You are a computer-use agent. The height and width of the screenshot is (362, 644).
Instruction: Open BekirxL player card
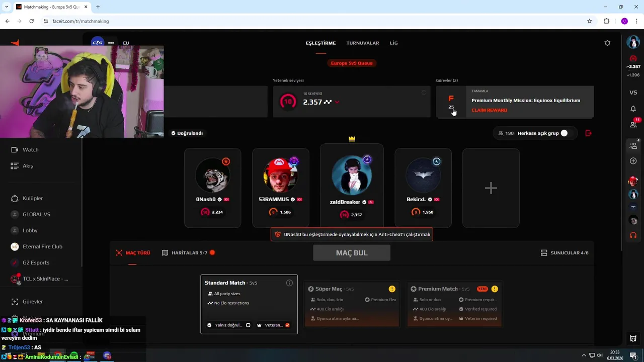click(423, 188)
